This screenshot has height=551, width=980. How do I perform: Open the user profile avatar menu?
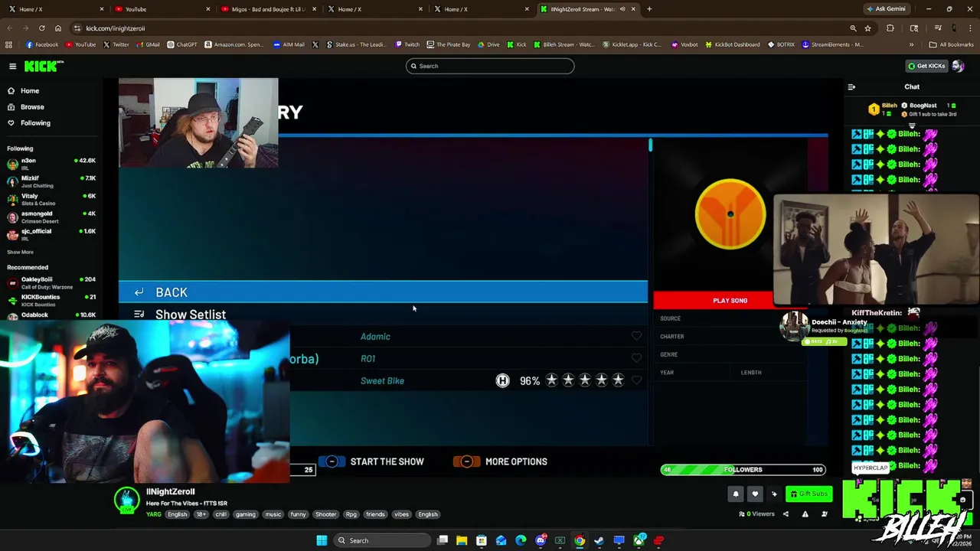point(959,66)
